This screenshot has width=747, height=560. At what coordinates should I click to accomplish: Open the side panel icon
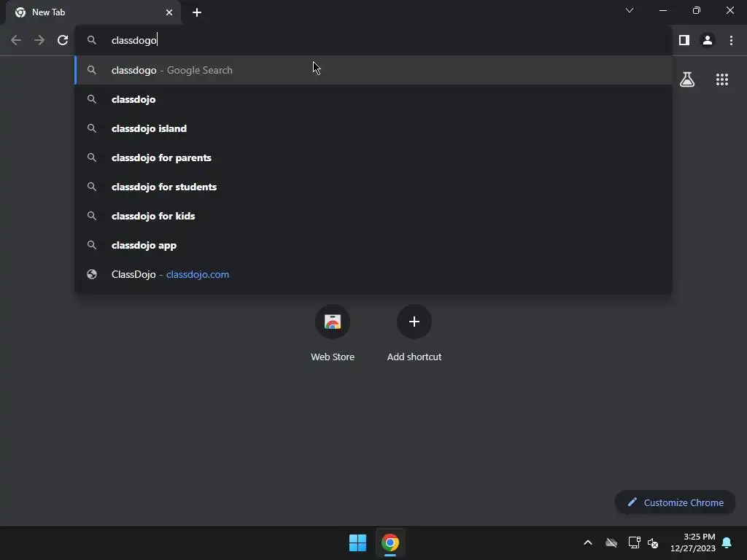coord(684,41)
